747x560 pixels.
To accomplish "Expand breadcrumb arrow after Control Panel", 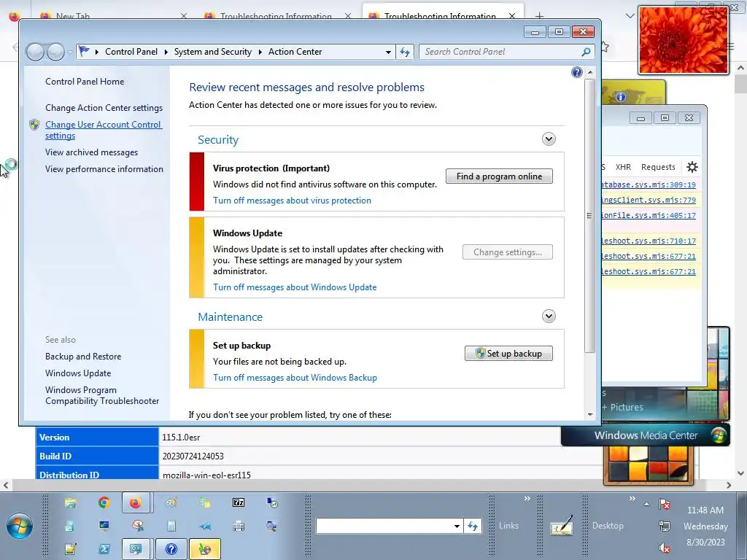I will pyautogui.click(x=166, y=52).
